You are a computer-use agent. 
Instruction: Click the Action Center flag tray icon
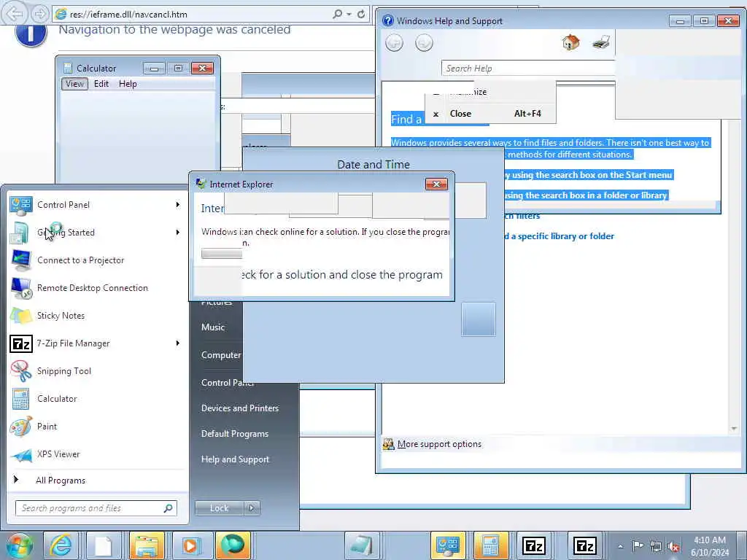pyautogui.click(x=638, y=546)
